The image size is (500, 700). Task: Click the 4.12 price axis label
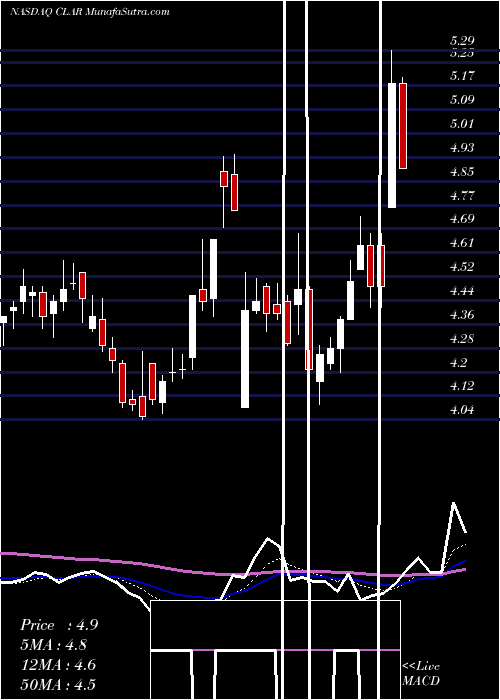coord(462,386)
